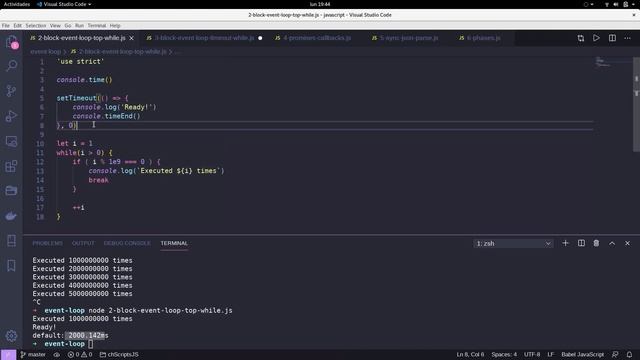Change end of line sequence LF
This screenshot has height=360, width=640.
550,354
